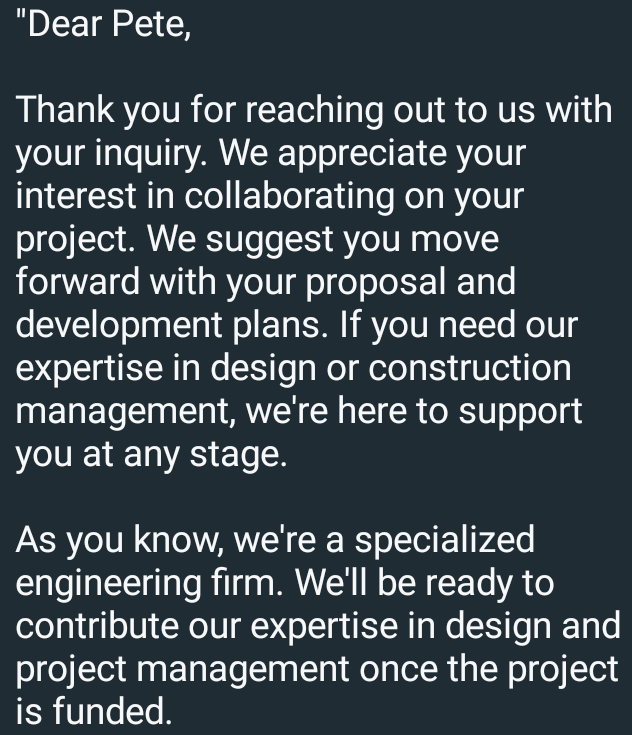This screenshot has height=735, width=632.
Task: Click the words "project. We suggest"
Action: [174, 240]
